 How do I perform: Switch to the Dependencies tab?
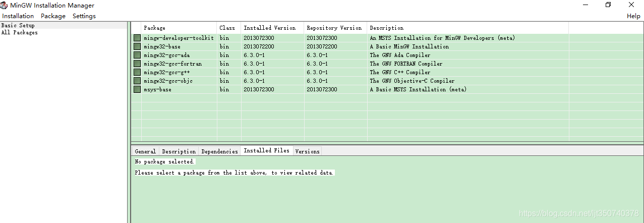(x=219, y=151)
